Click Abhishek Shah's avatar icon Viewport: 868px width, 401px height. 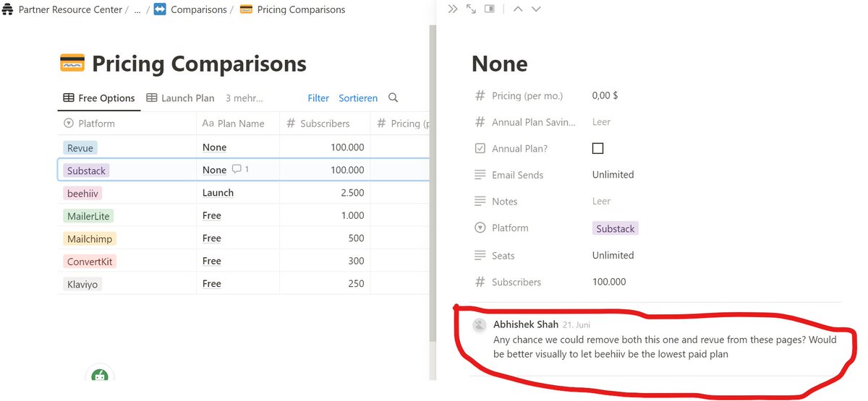480,325
